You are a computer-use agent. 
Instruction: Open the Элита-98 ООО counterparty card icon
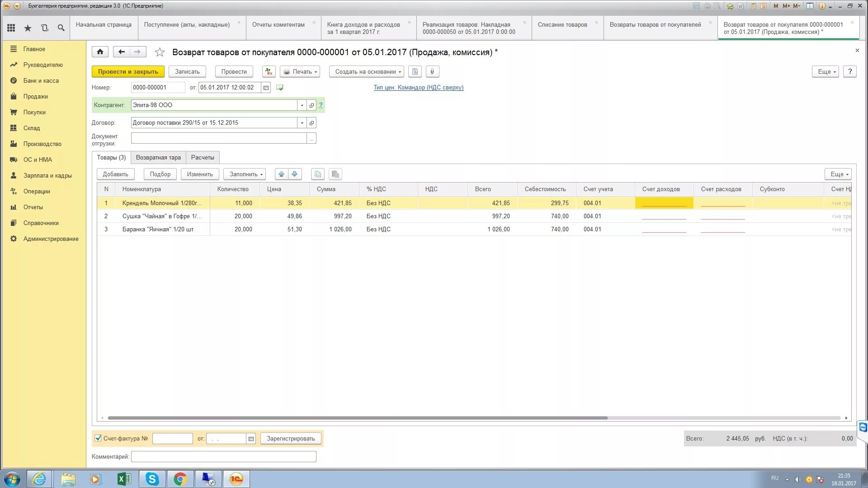pyautogui.click(x=311, y=105)
